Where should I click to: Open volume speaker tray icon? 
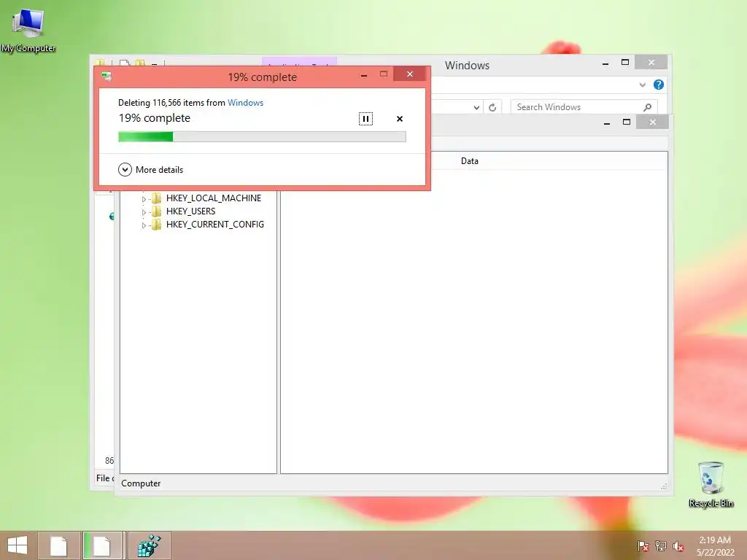click(678, 545)
